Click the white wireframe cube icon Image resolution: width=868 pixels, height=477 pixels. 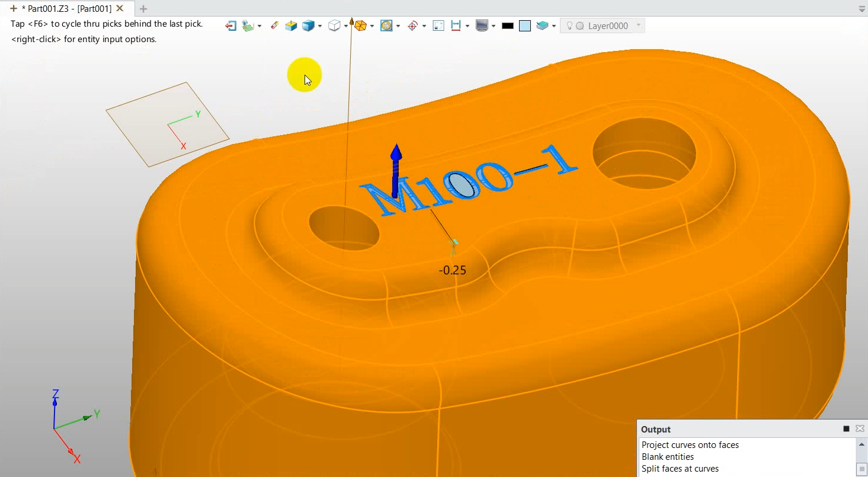coord(334,26)
